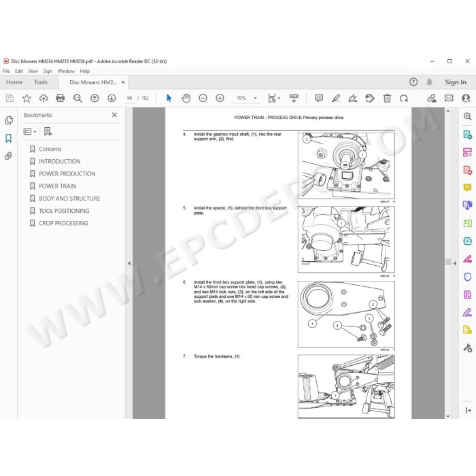476x476 pixels.
Task: Rotate the view with rotate icon
Action: coord(404,98)
